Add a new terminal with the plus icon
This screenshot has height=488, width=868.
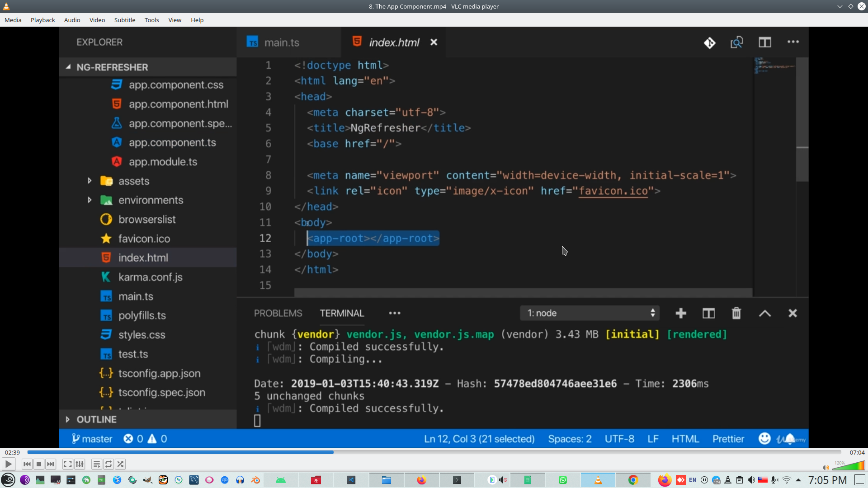(680, 313)
